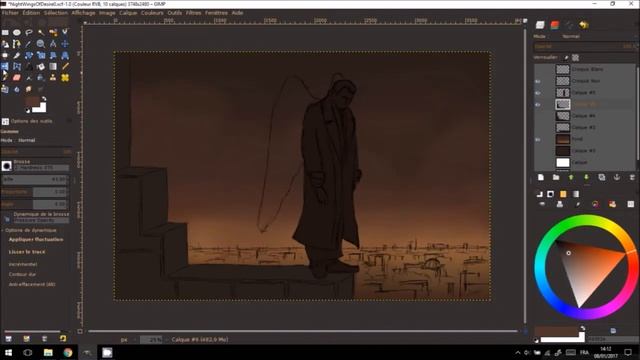Screen dimensions: 640x360
Task: Toggle lock pixels brush icon in Layers
Action: pyautogui.click(x=566, y=58)
